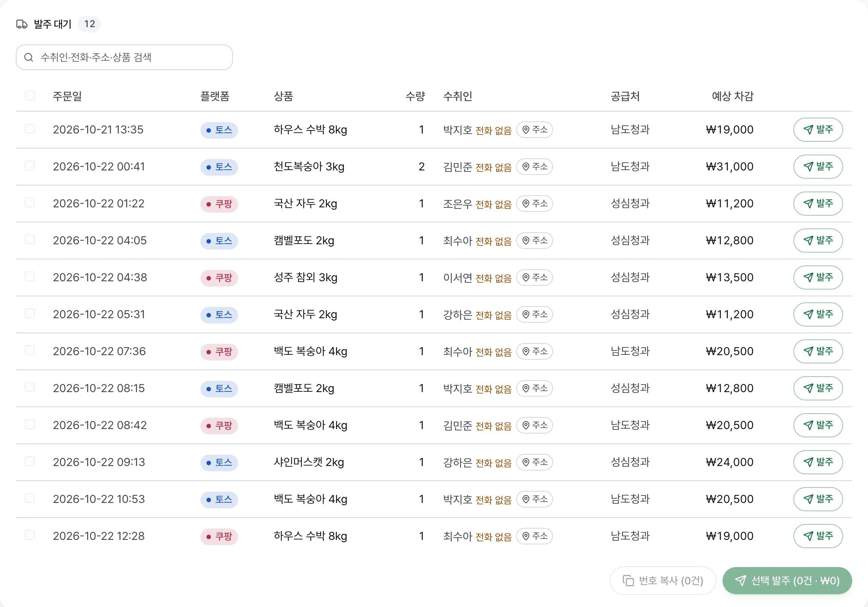Image resolution: width=868 pixels, height=607 pixels.
Task: Click 선택 발주 (0건 · ₩0) button
Action: tap(787, 581)
